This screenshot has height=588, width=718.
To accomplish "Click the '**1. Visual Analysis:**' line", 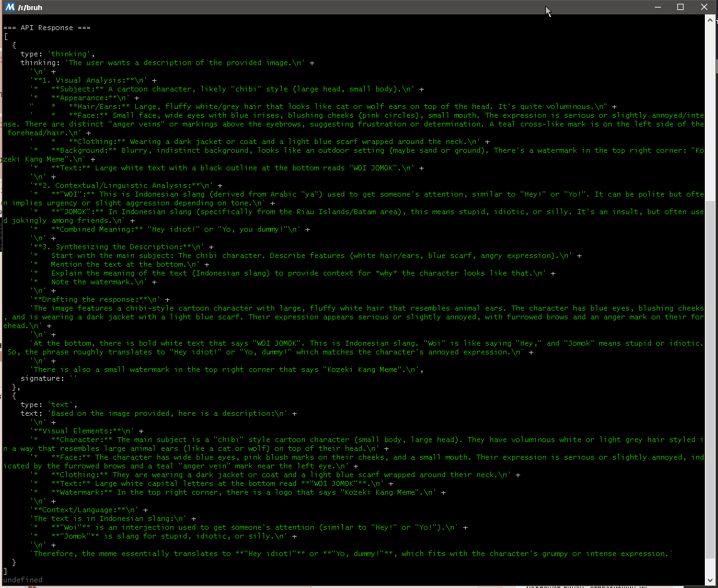I will click(93, 80).
